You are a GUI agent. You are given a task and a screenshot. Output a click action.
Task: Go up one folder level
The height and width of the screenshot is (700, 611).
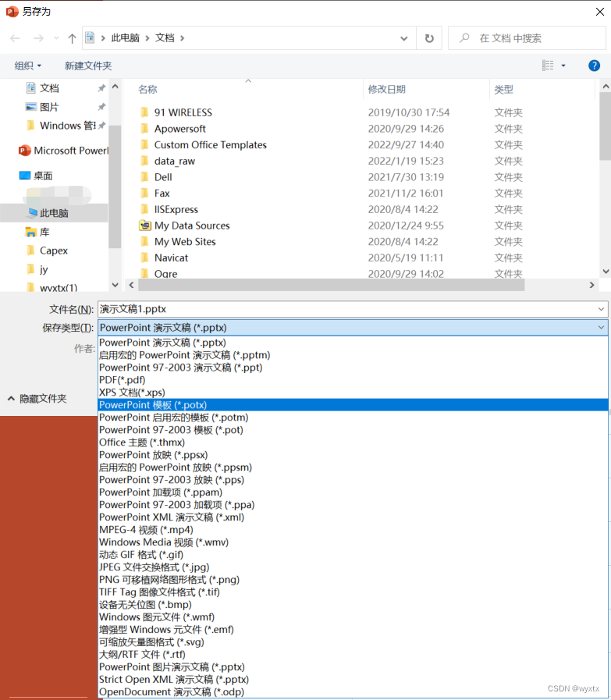pyautogui.click(x=72, y=38)
